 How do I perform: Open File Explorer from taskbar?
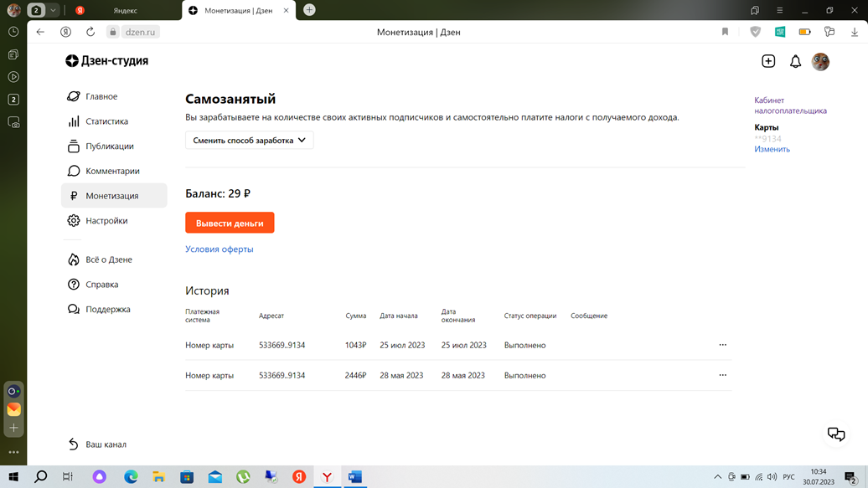click(x=159, y=477)
